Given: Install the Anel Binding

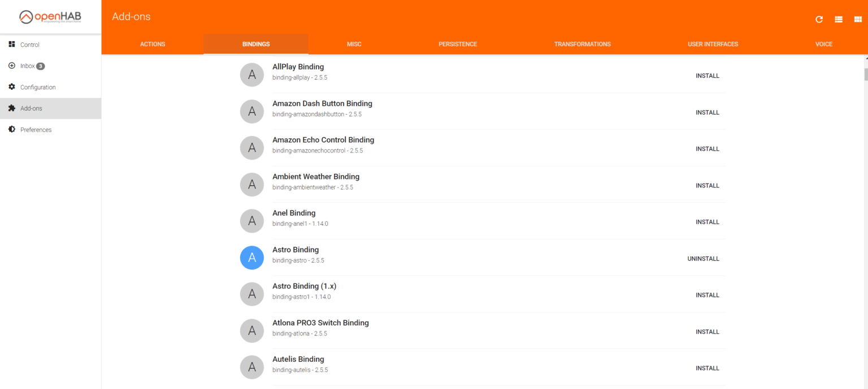Looking at the screenshot, I should pos(707,221).
